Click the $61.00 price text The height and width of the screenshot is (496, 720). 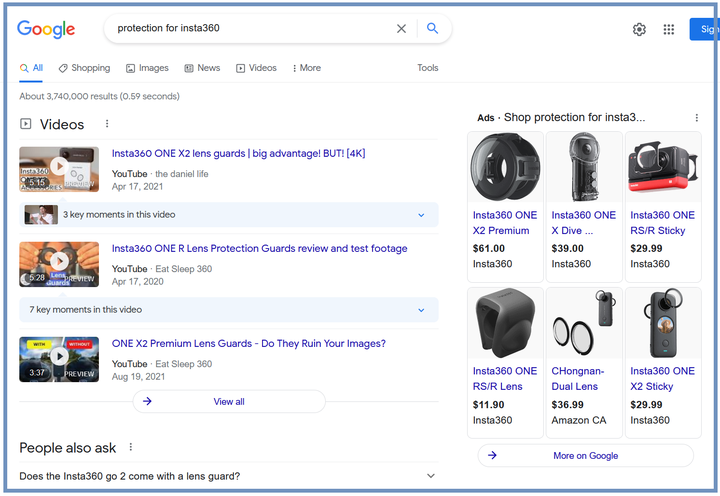(x=489, y=248)
